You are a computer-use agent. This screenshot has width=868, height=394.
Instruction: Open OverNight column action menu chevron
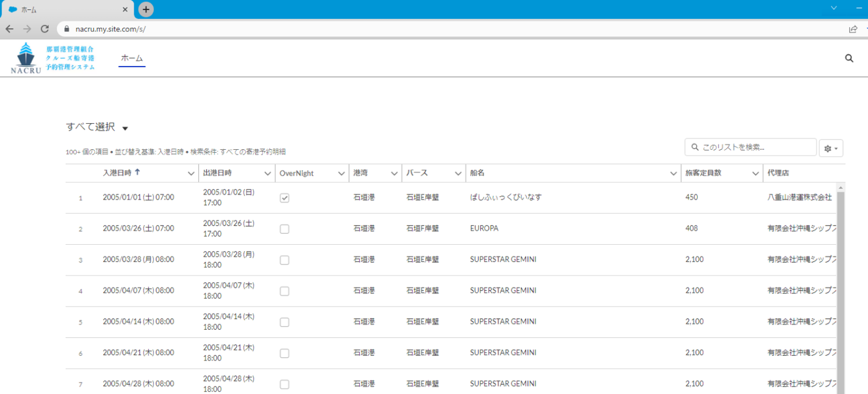341,173
